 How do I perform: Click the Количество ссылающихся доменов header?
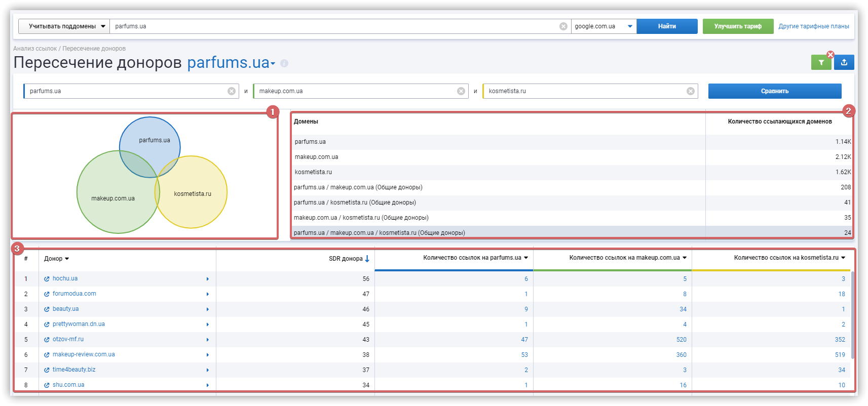click(780, 121)
